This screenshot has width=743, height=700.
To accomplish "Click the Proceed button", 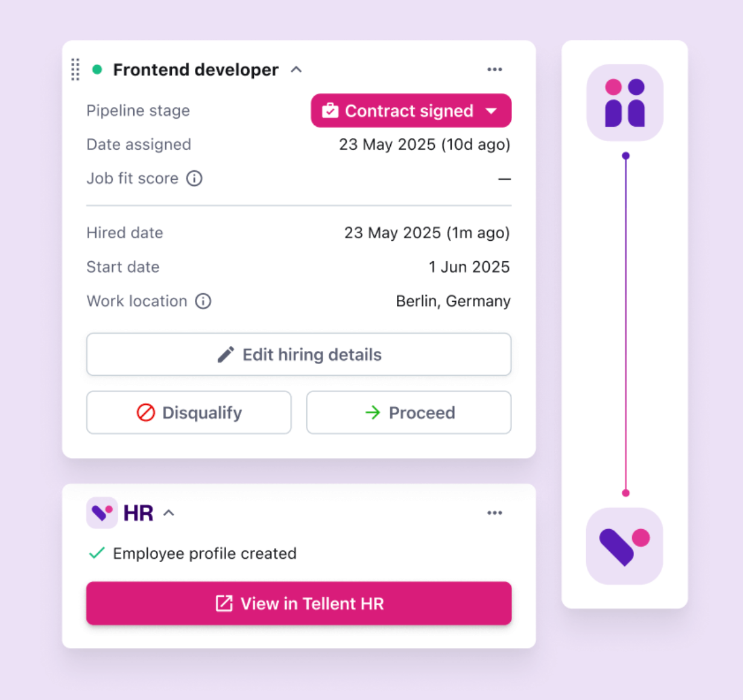I will pyautogui.click(x=409, y=413).
